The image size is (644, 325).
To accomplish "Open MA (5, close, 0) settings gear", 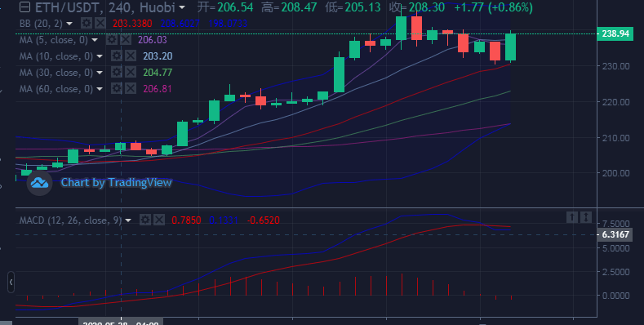I will [x=112, y=40].
